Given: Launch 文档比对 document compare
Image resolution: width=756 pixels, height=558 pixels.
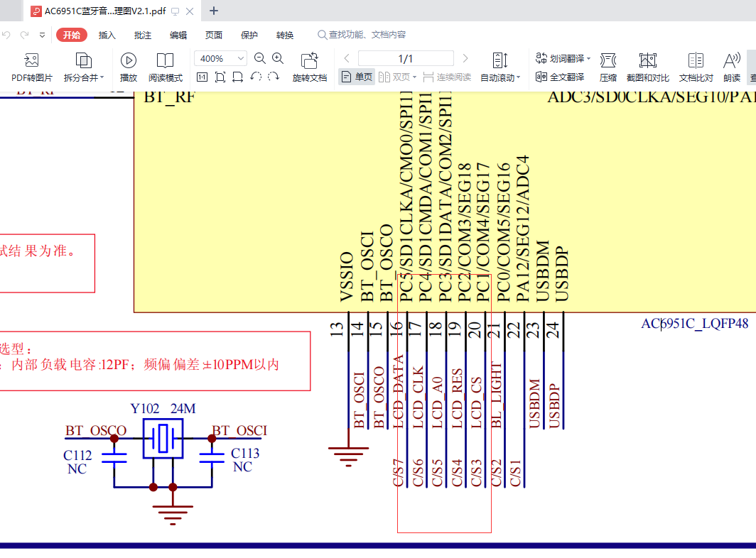Looking at the screenshot, I should tap(696, 67).
